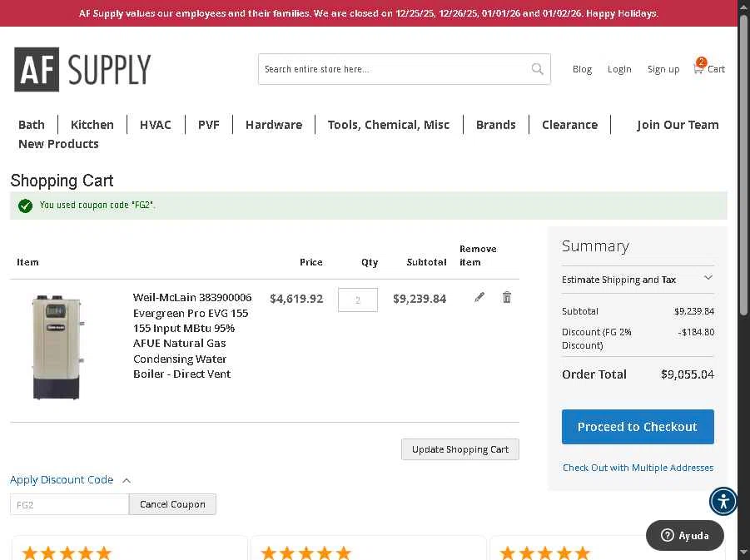The image size is (750, 560).
Task: Open the accessibility widget icon
Action: coord(723,501)
